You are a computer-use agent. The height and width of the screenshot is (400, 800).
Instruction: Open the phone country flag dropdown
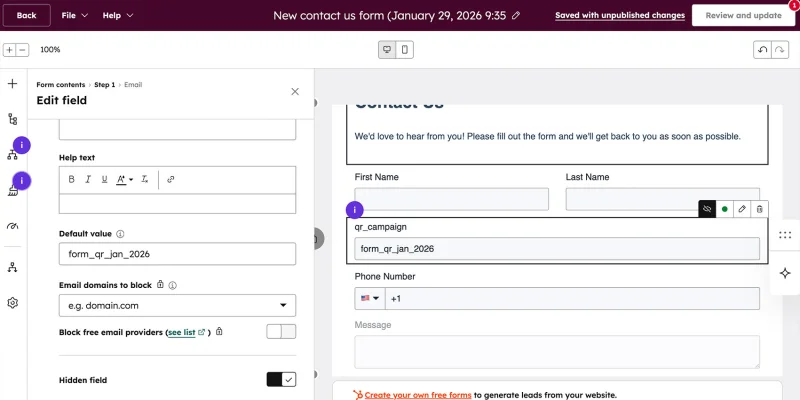pyautogui.click(x=370, y=298)
